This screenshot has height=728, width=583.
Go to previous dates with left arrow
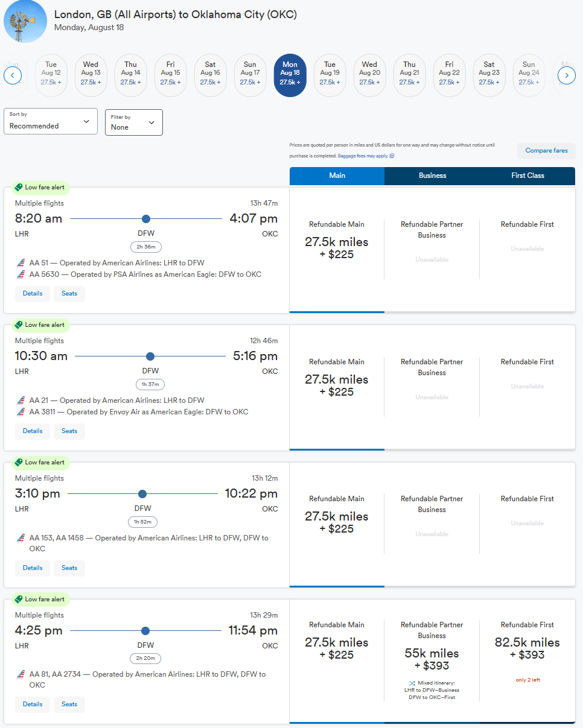(x=13, y=75)
